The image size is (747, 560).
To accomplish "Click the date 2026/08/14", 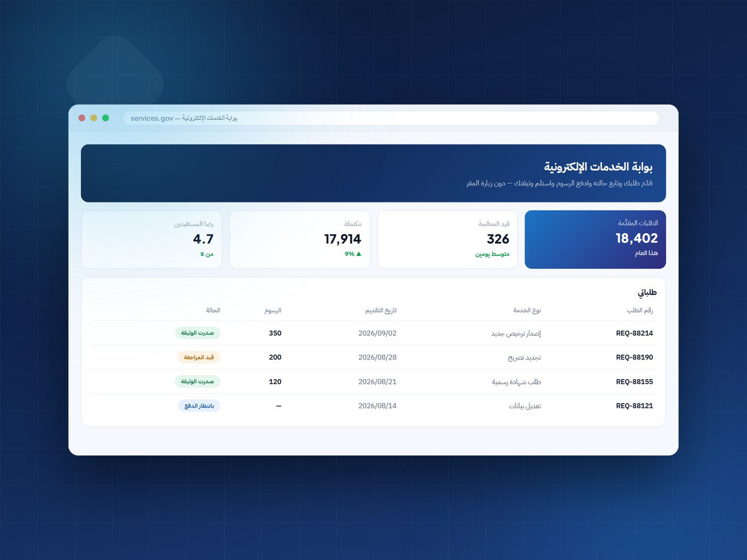I will 378,406.
